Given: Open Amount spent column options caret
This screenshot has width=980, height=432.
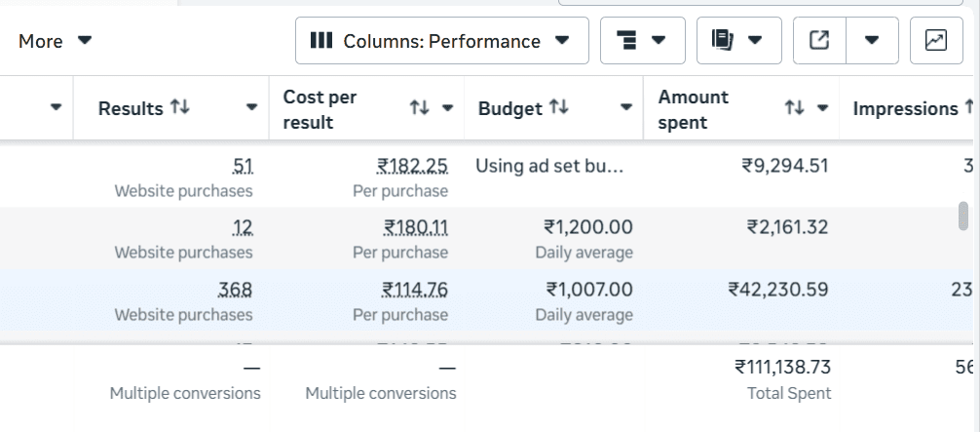Looking at the screenshot, I should [x=822, y=108].
